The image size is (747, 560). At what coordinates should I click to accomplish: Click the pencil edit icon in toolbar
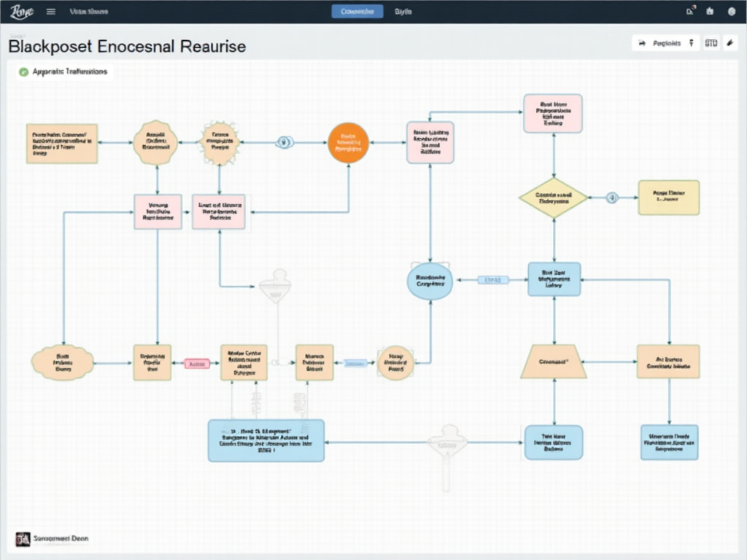pos(729,44)
